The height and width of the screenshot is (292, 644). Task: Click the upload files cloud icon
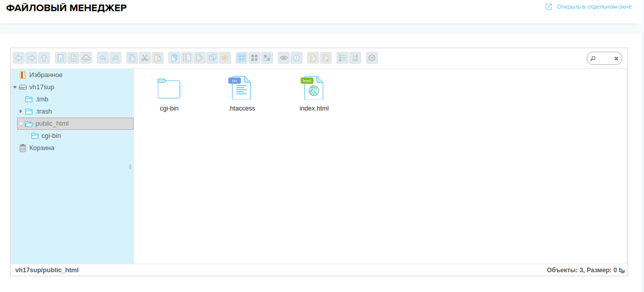[x=86, y=58]
